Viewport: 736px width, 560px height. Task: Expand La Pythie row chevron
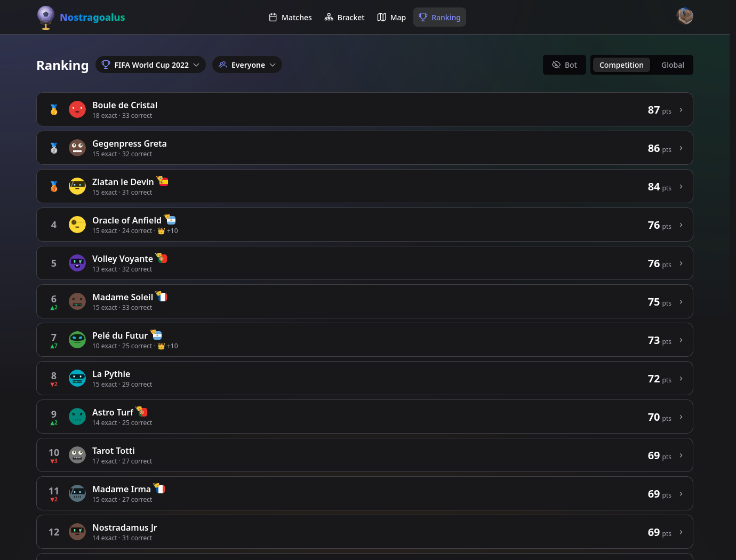681,379
